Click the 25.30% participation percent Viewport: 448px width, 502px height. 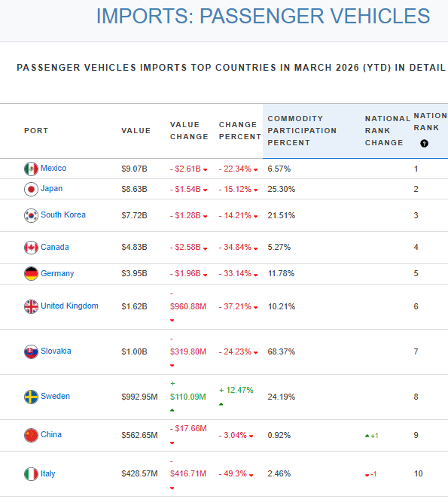pos(282,189)
